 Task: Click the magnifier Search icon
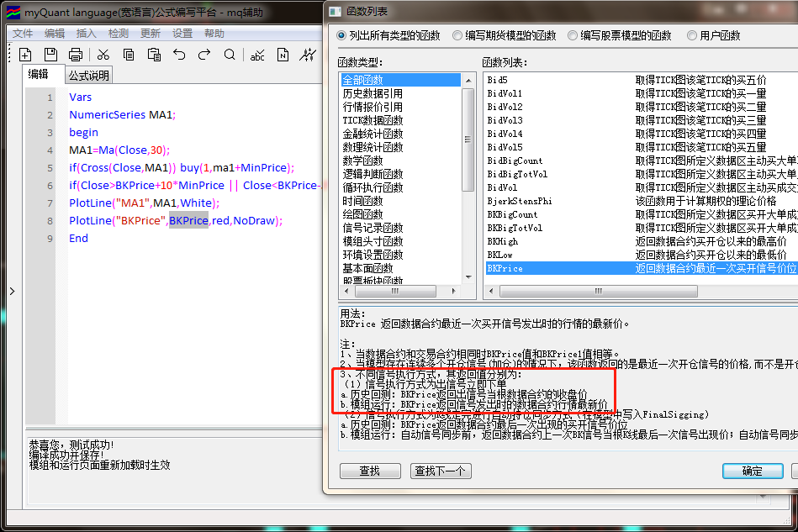pos(230,55)
